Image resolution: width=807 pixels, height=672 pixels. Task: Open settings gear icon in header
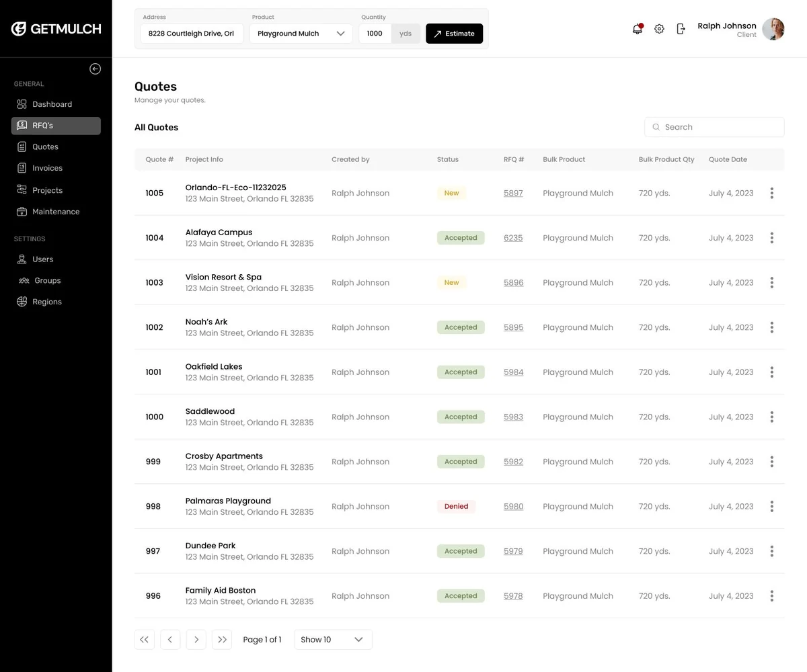pyautogui.click(x=659, y=29)
